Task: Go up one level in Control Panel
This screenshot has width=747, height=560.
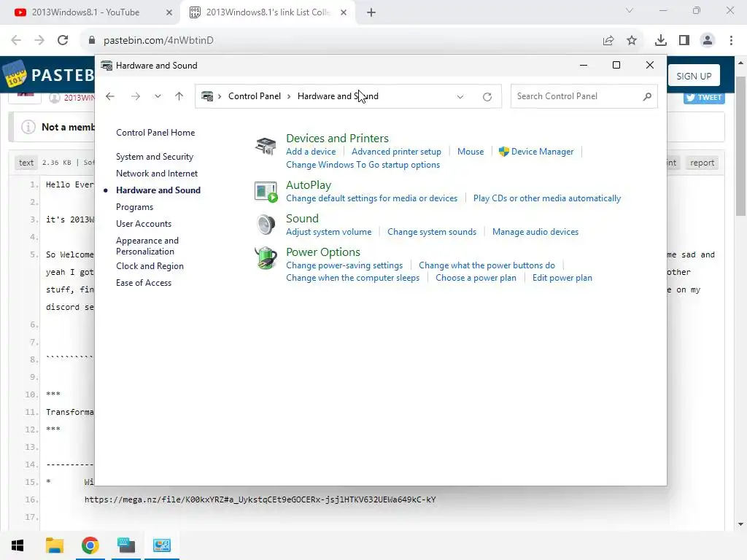Action: point(179,96)
